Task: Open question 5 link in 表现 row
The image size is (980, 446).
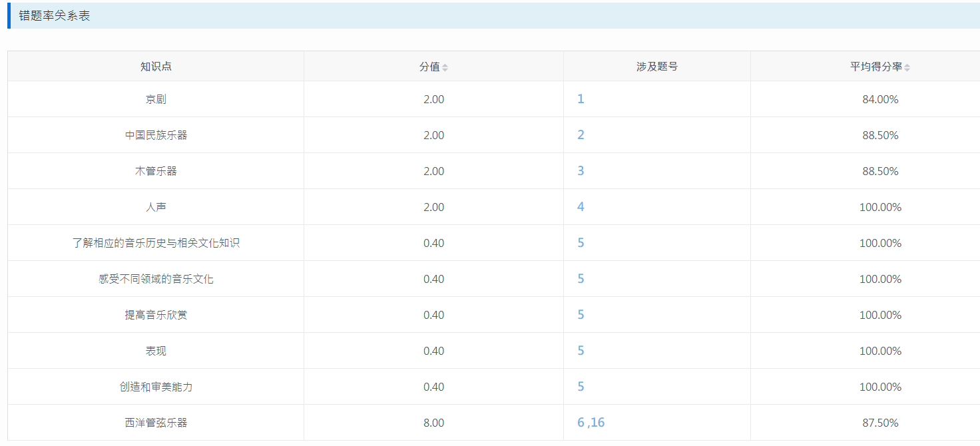Action: coord(581,351)
